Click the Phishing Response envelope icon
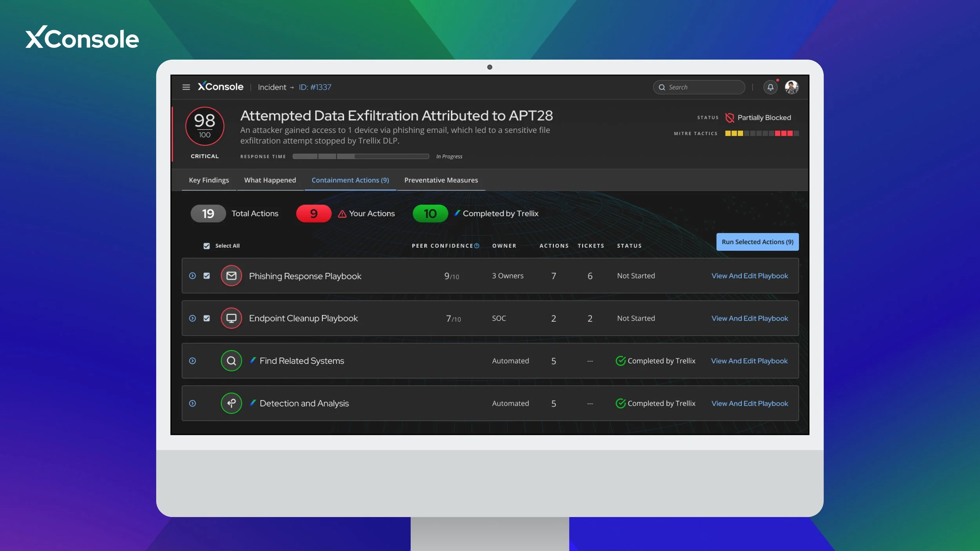 point(231,275)
